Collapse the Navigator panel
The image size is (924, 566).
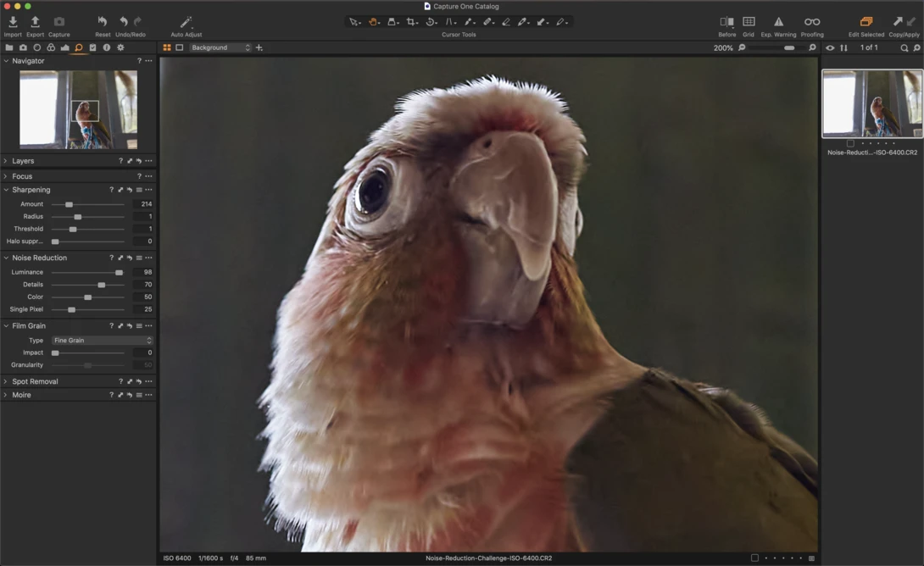[6, 61]
